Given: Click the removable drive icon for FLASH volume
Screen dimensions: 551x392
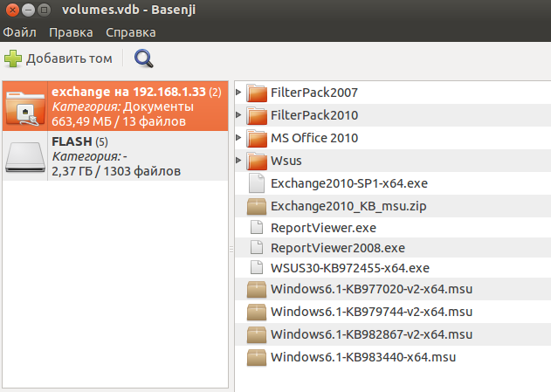Looking at the screenshot, I should [25, 156].
